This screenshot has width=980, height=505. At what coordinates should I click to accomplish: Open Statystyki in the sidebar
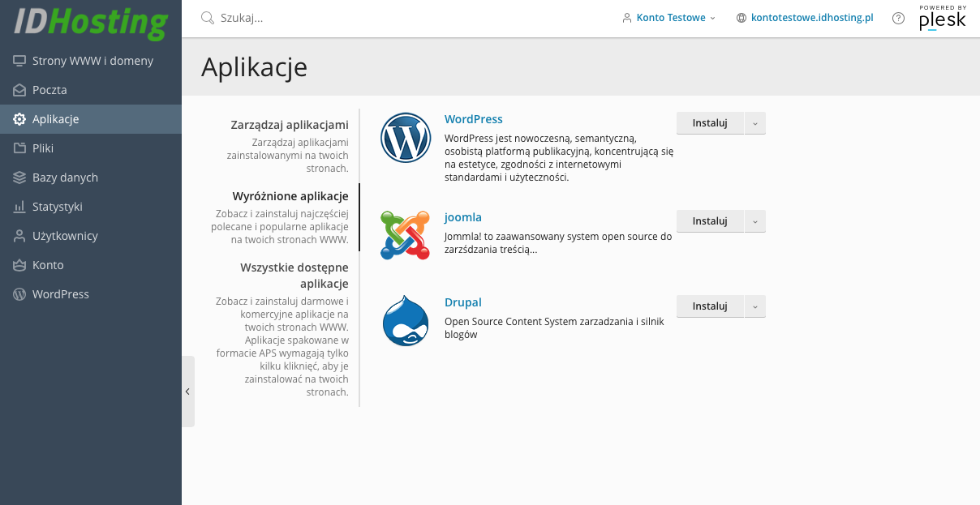coord(91,207)
